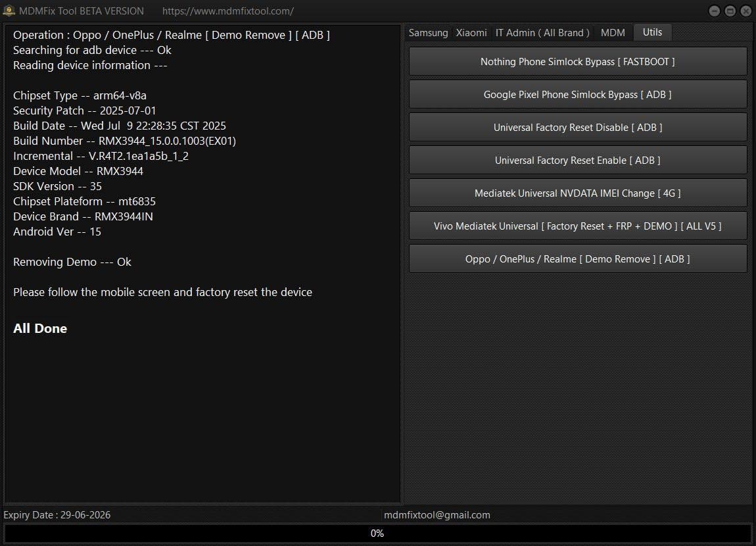Start Google Pixel Phone Simlock Bypass [ ADB ]

point(577,95)
